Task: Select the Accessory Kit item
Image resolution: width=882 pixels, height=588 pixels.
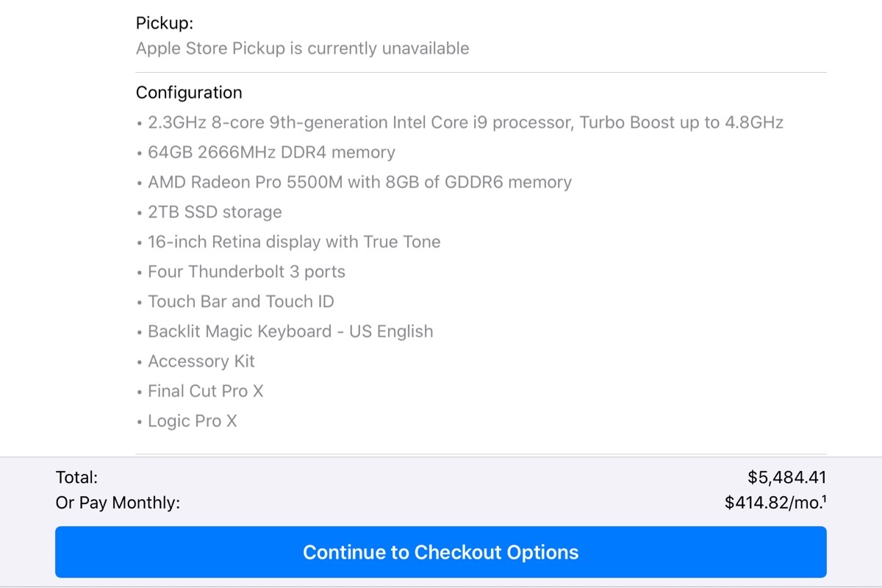Action: click(201, 362)
